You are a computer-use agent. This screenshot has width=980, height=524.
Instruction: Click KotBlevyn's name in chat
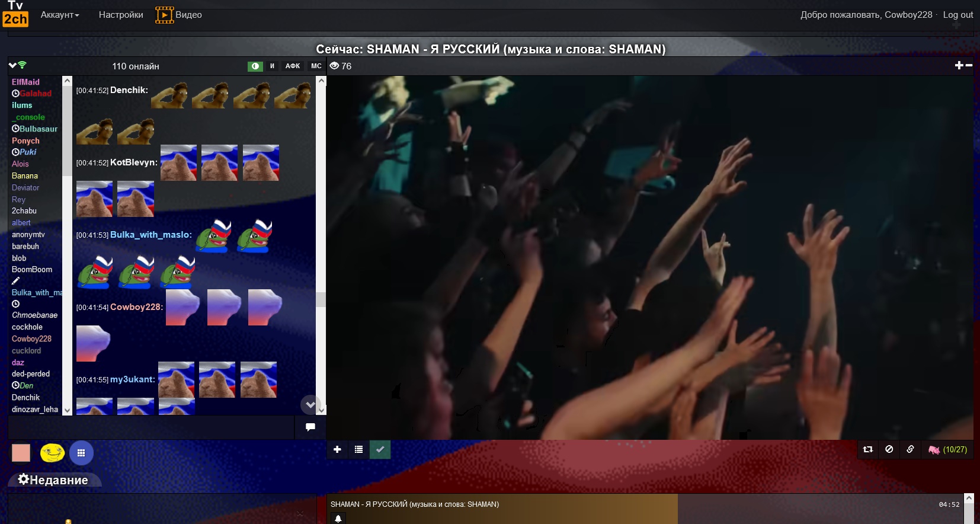pos(133,162)
